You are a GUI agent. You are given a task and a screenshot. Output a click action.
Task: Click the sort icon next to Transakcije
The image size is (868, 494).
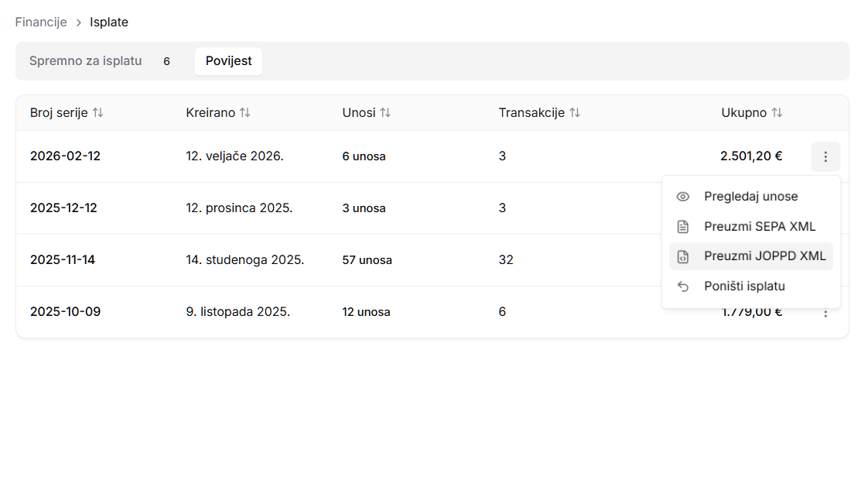575,113
